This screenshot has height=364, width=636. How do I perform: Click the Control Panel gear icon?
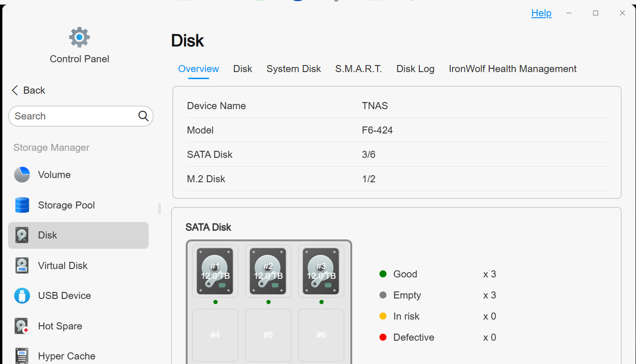click(79, 37)
